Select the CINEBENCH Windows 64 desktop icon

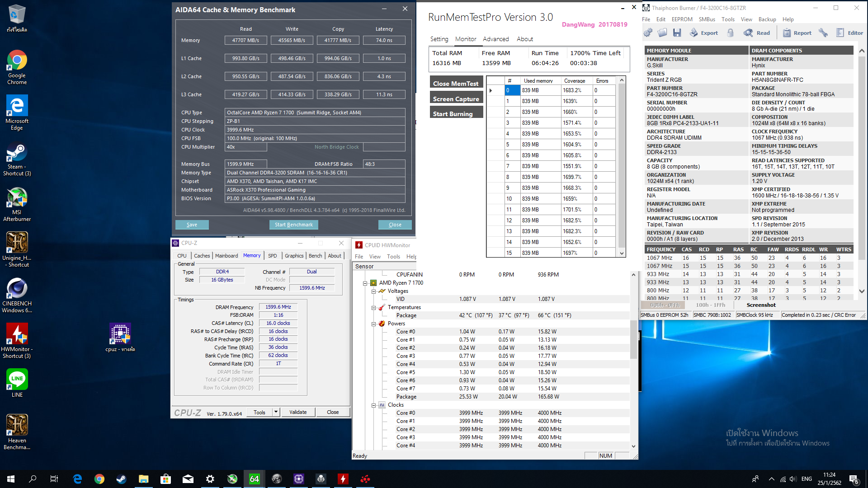click(17, 296)
